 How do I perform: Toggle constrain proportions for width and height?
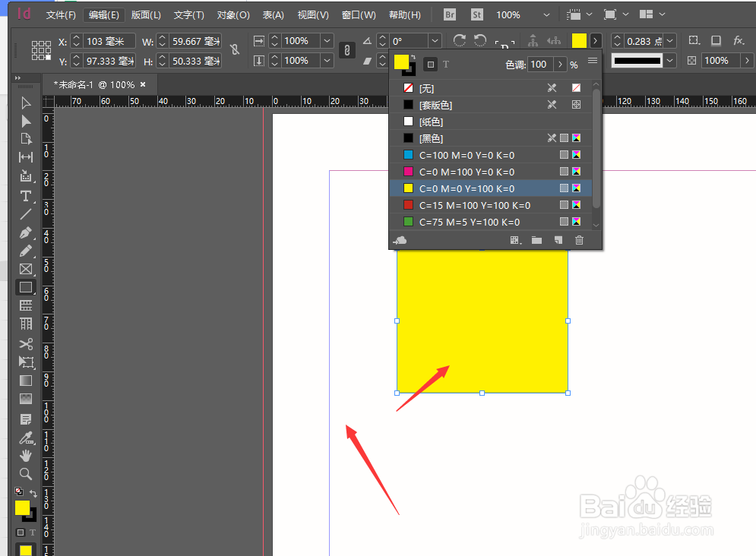[x=235, y=49]
